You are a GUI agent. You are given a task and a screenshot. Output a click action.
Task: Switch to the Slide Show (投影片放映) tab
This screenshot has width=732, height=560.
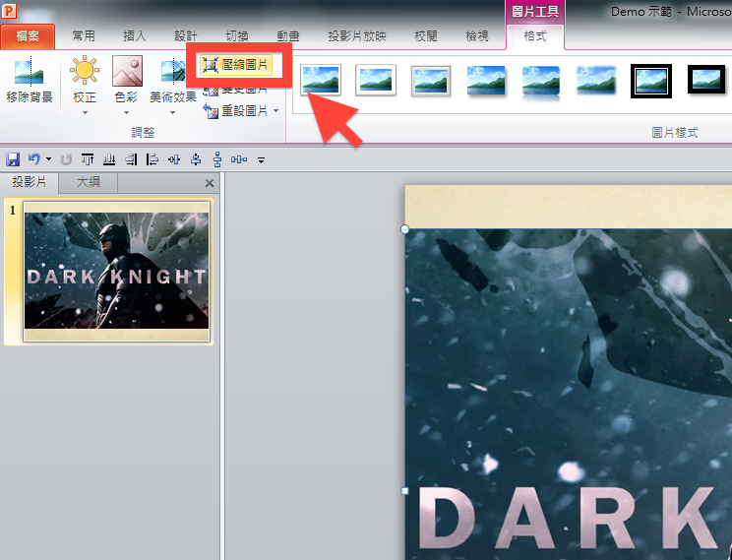tap(357, 36)
